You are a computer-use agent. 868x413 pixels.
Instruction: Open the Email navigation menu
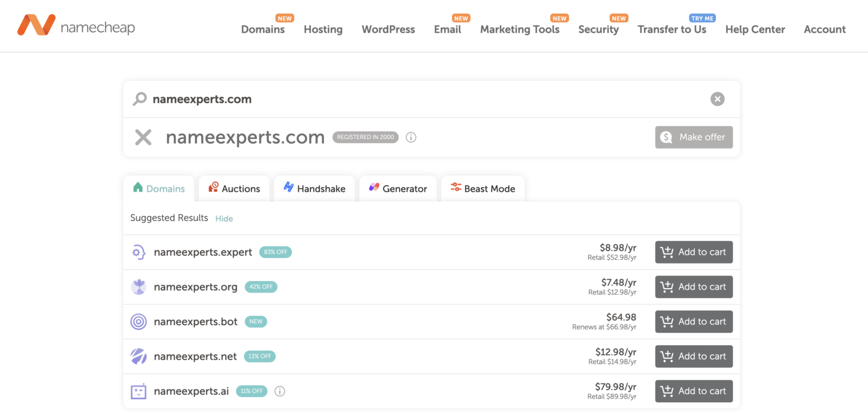(448, 29)
